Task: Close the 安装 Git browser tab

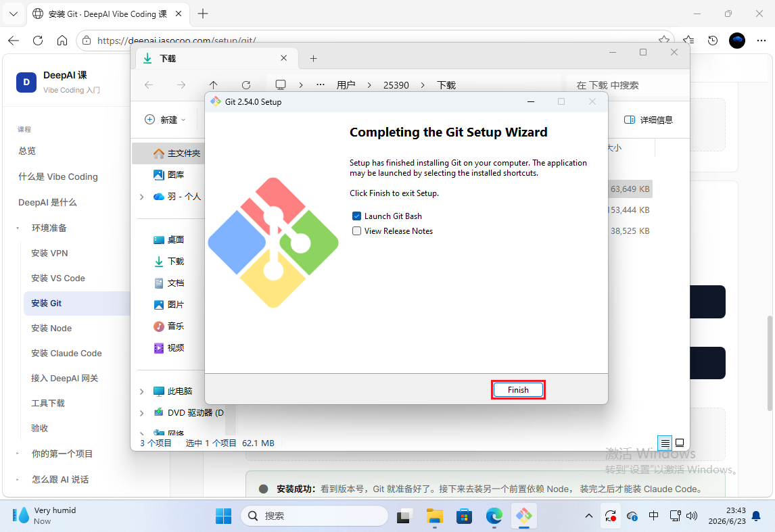Action: click(179, 14)
